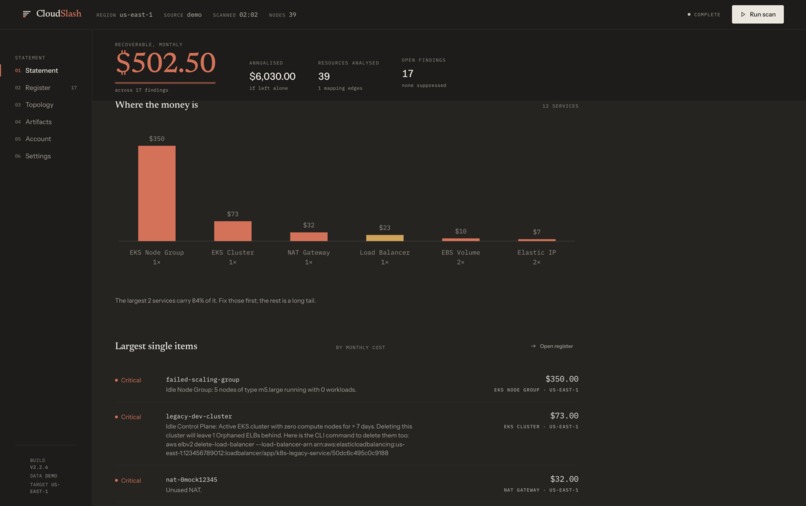
Task: Click the EBS Volume chart label
Action: [x=461, y=252]
